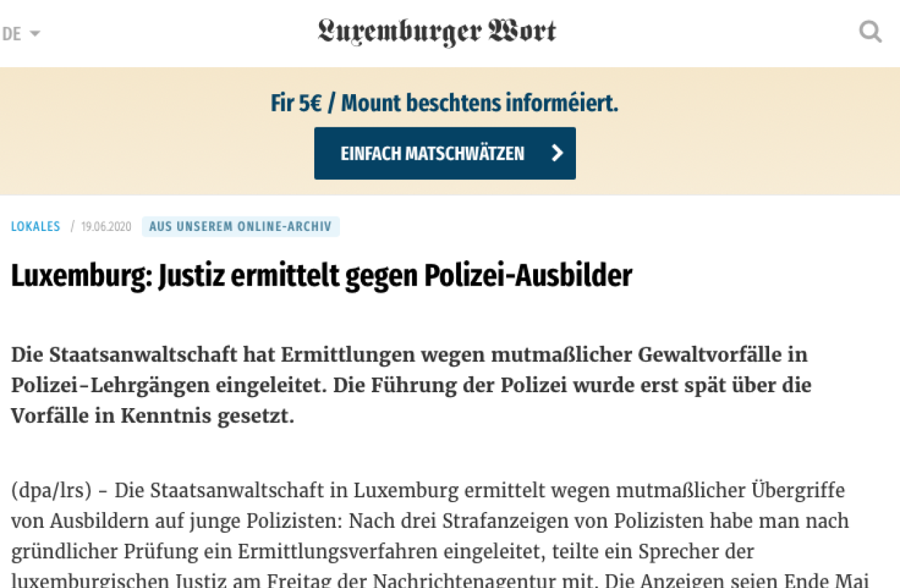This screenshot has width=900, height=588.
Task: Click the lead paragraph starting "Die Staatsanwaltschaft hat Ermittlungen"
Action: tap(411, 385)
